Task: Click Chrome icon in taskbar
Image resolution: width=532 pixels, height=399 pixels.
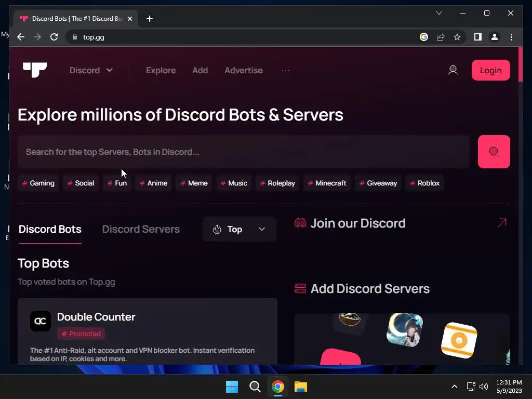Action: point(278,387)
